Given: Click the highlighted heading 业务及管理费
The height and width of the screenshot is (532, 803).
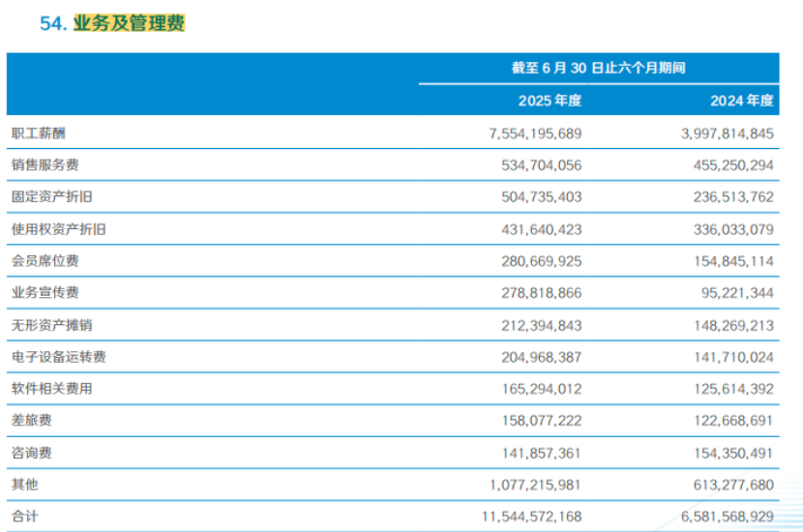Looking at the screenshot, I should click(x=129, y=23).
